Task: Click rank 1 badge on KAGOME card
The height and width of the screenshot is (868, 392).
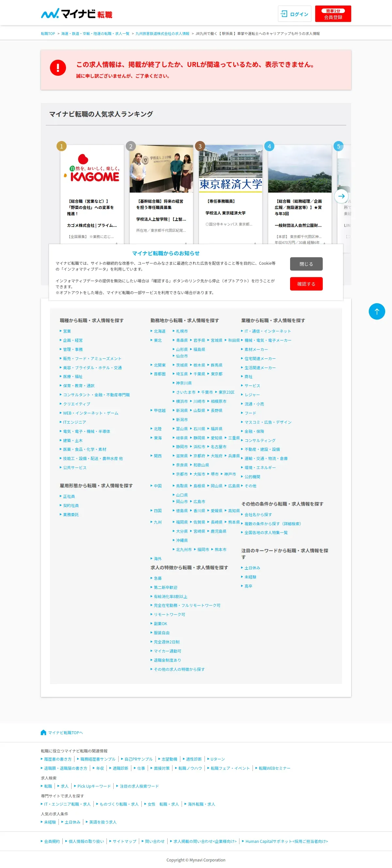Action: point(61,146)
